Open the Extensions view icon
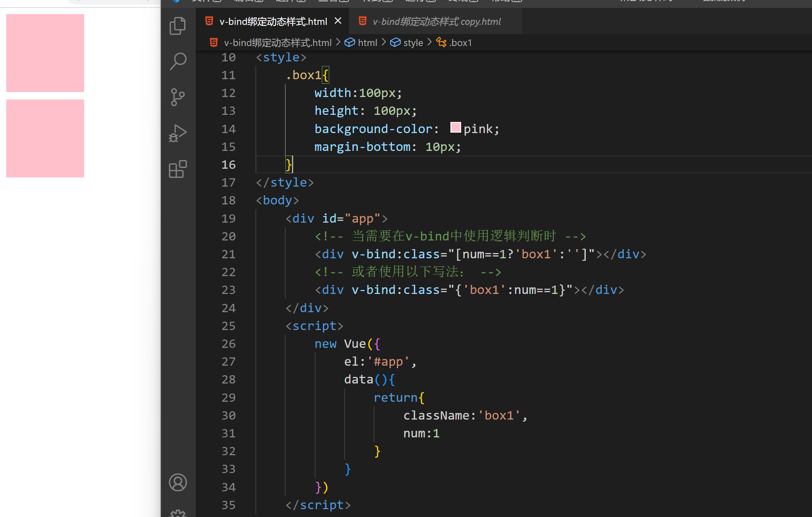The width and height of the screenshot is (812, 517). click(x=178, y=169)
